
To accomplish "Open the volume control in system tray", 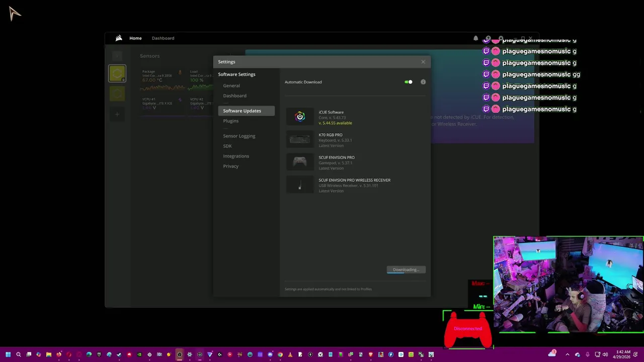I will point(605,354).
